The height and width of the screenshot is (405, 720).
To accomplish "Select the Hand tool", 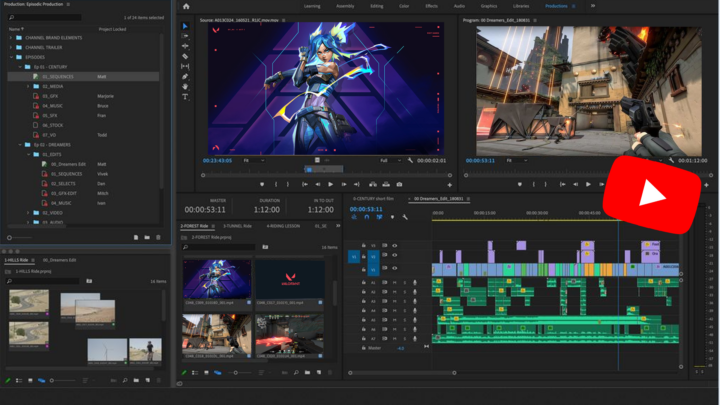I will [x=186, y=86].
